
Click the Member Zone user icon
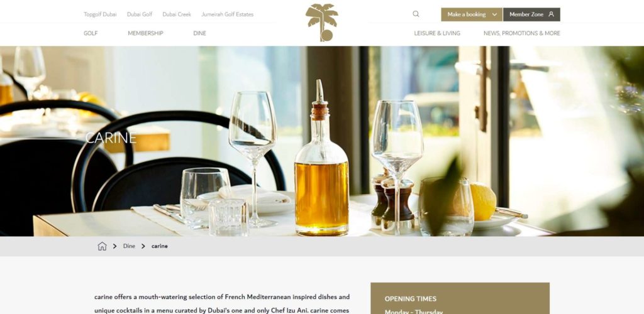tap(551, 14)
